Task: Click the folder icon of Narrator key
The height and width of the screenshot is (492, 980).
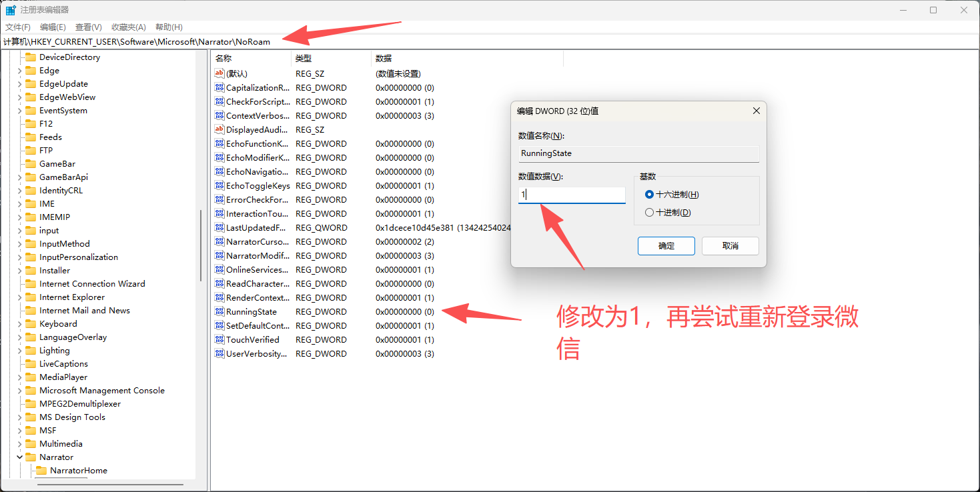Action: pyautogui.click(x=31, y=457)
